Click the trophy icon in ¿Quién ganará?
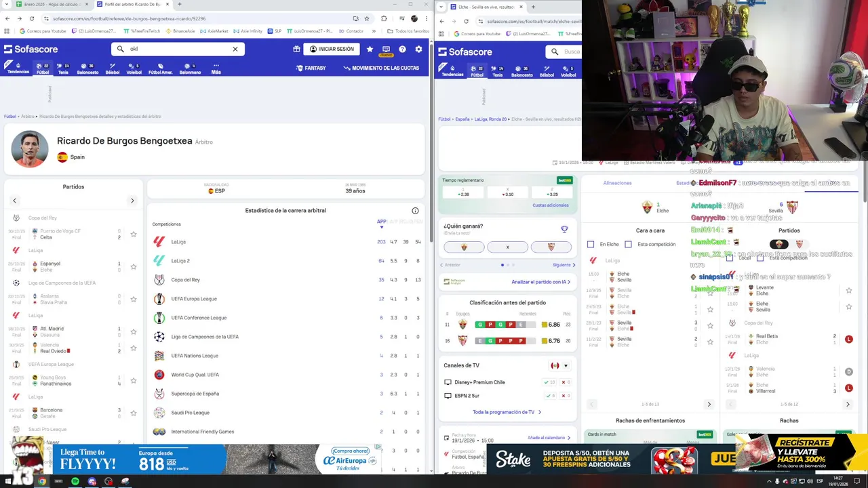Image resolution: width=868 pixels, height=488 pixels. [x=564, y=229]
